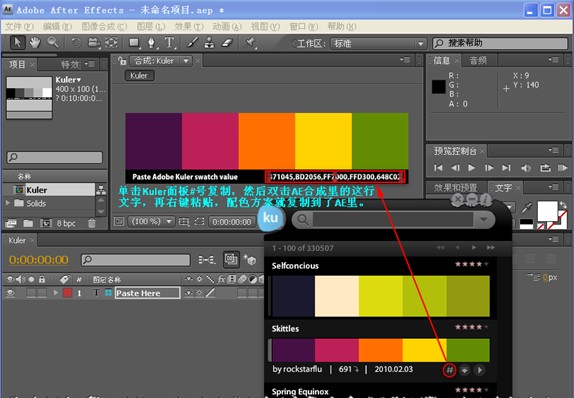
Task: Toggle mute audio in preview controls
Action: pos(526,168)
